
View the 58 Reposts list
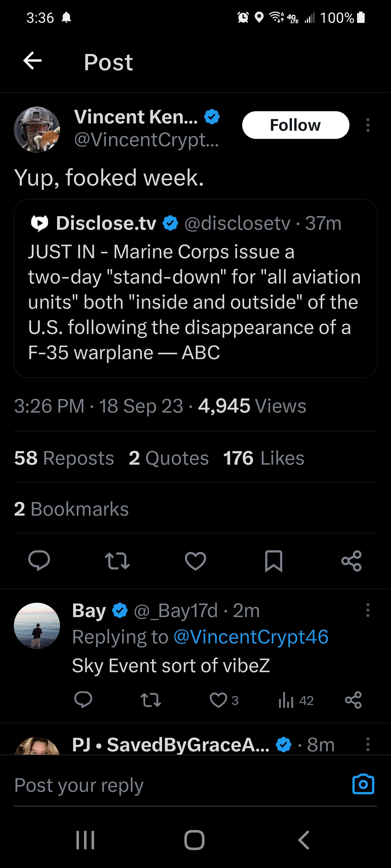(64, 458)
